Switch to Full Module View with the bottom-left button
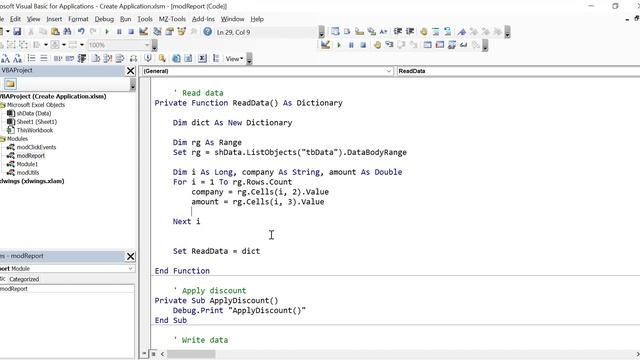This screenshot has width=640, height=360. coord(153,353)
